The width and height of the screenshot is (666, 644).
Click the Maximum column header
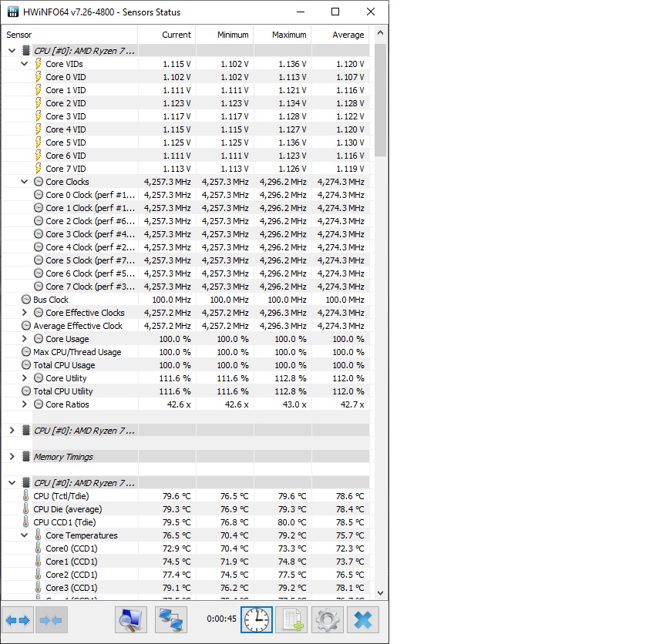click(282, 35)
